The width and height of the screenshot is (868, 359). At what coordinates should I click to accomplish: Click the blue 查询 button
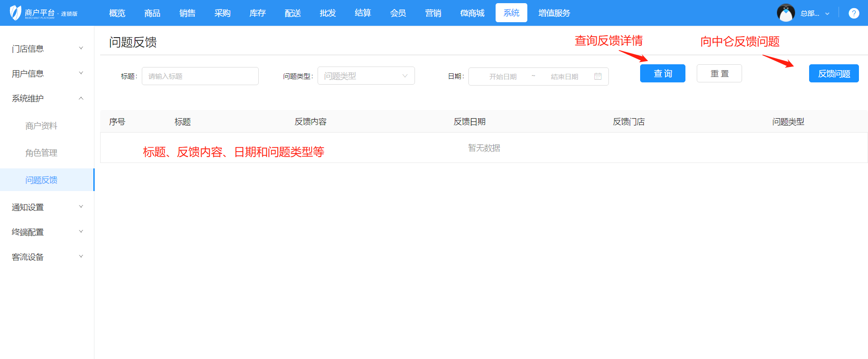662,73
